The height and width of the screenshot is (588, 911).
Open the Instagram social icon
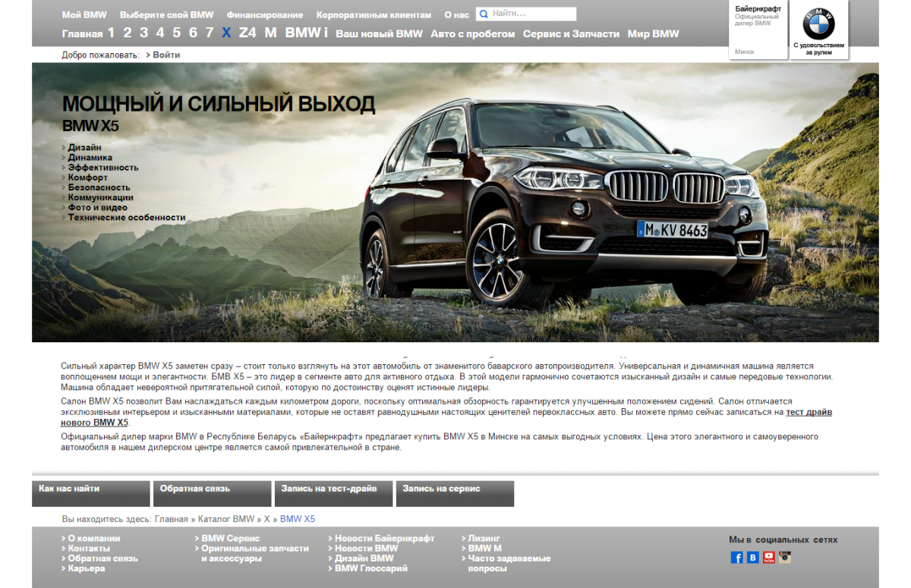pyautogui.click(x=785, y=558)
